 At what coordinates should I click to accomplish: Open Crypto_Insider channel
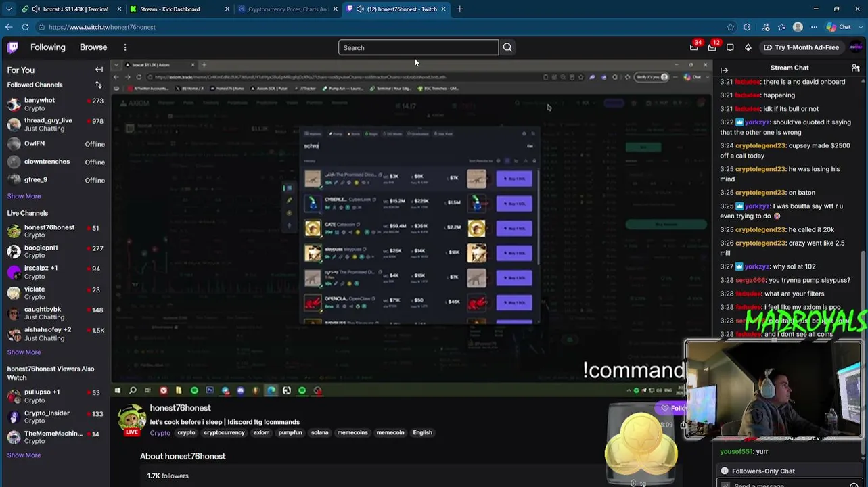pos(55,417)
